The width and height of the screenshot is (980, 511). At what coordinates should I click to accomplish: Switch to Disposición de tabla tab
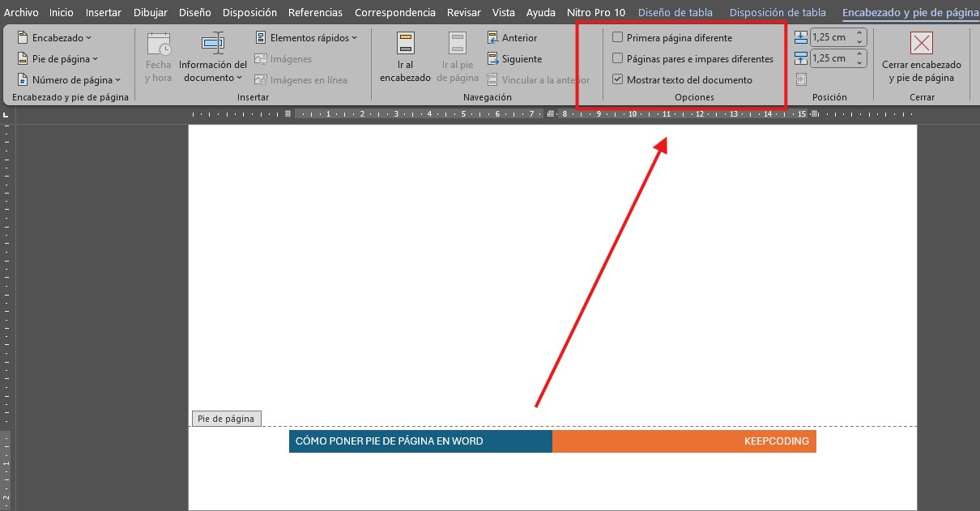click(x=778, y=12)
